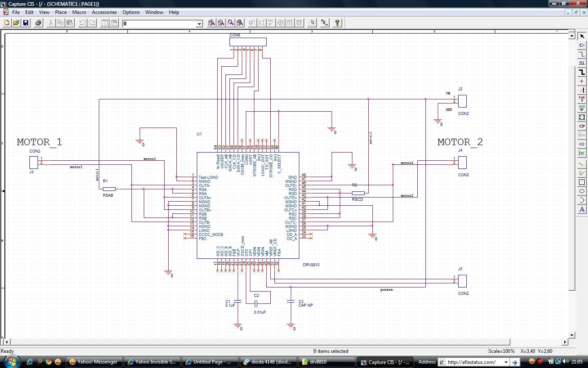Screen dimensions: 588x368
Task: Click the Go arrow next to the Address bar
Action: [x=515, y=362]
